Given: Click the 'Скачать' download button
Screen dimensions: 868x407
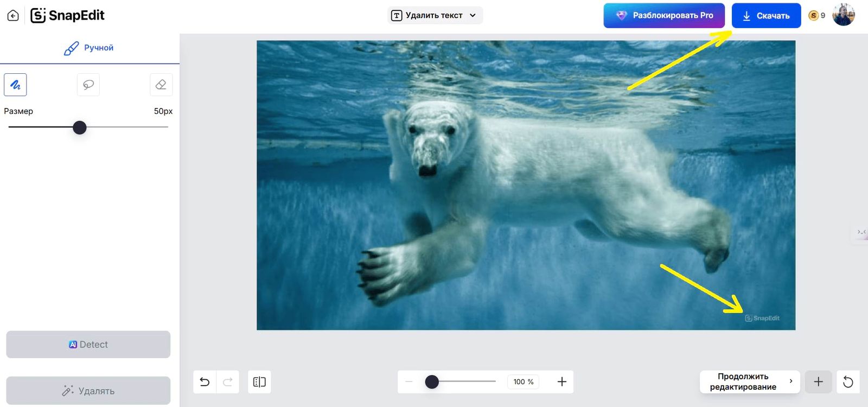Looking at the screenshot, I should 766,16.
